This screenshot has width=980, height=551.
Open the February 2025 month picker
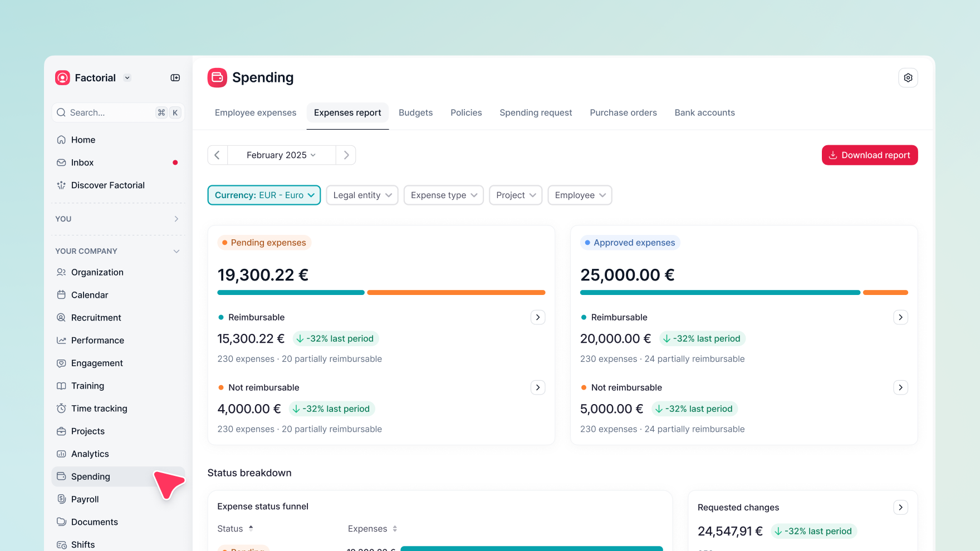(281, 155)
